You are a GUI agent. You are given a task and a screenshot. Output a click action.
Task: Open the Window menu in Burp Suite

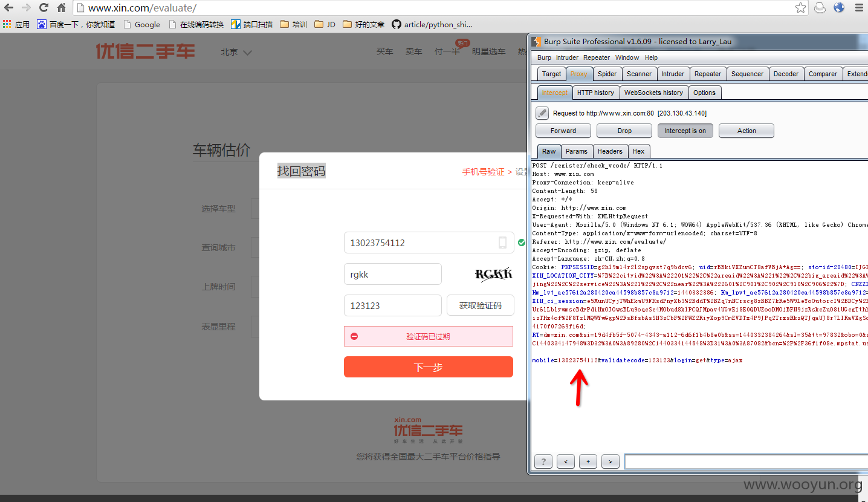(x=627, y=57)
